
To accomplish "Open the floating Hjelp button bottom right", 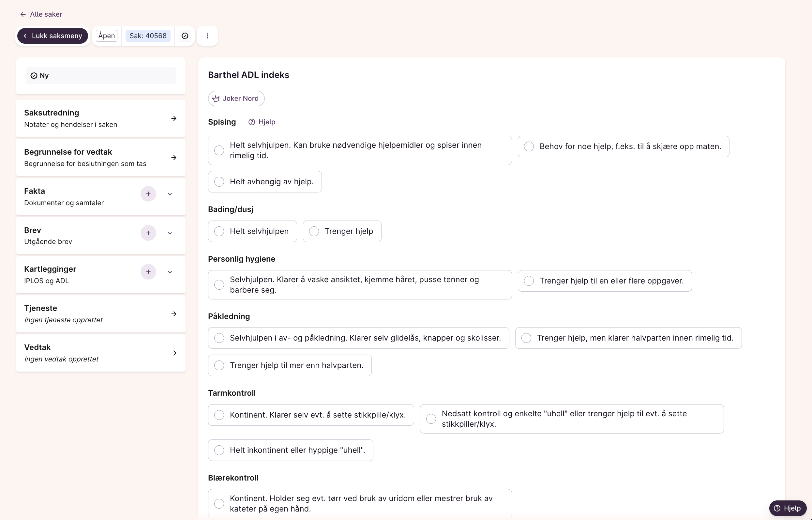I will click(x=787, y=508).
